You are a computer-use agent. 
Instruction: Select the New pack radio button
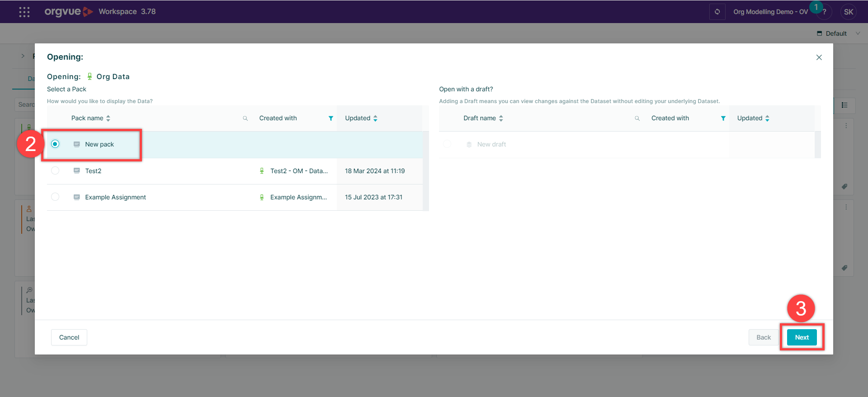55,144
